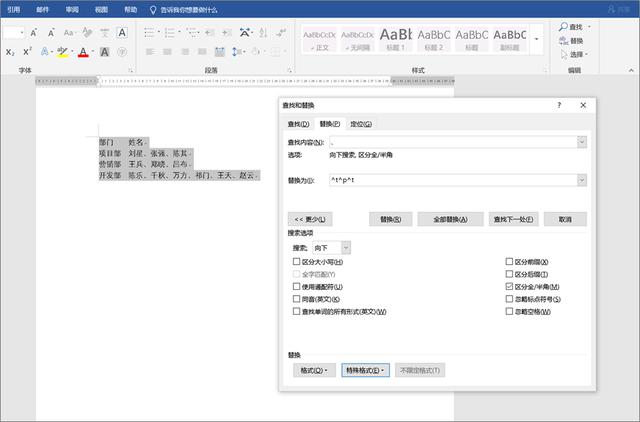Expand font color dropdown arrow
The image size is (640, 422).
pos(93,52)
